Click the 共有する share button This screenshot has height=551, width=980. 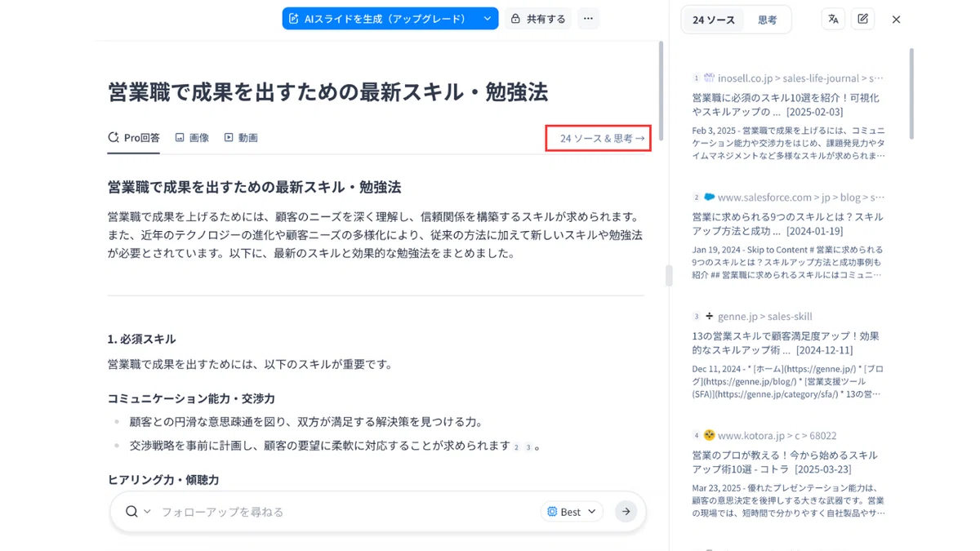[537, 18]
